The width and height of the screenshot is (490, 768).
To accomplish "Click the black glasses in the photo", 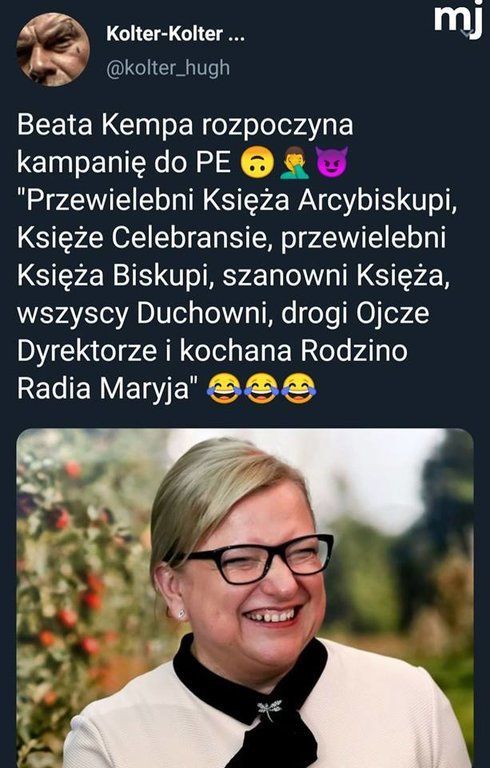I will pos(257,557).
